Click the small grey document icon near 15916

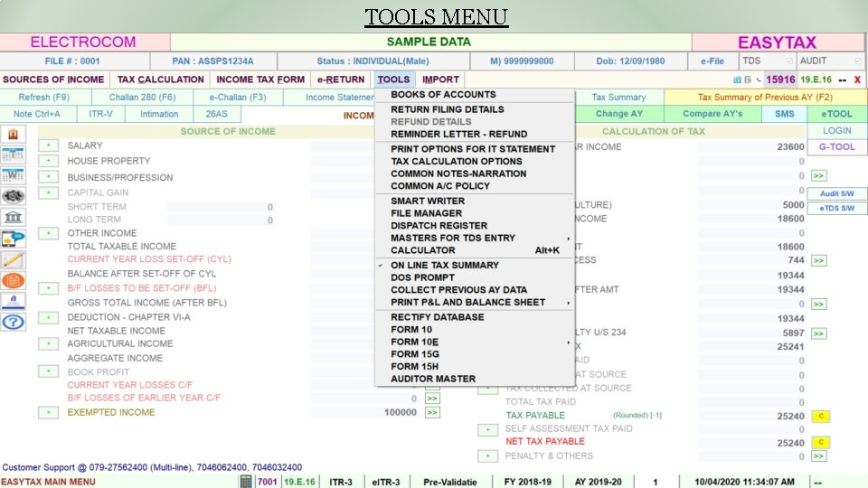748,80
